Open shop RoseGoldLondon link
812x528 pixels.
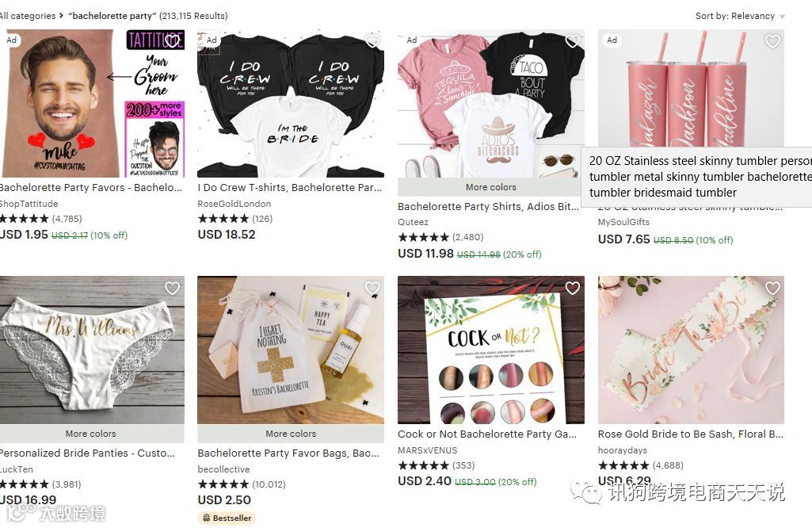(234, 204)
